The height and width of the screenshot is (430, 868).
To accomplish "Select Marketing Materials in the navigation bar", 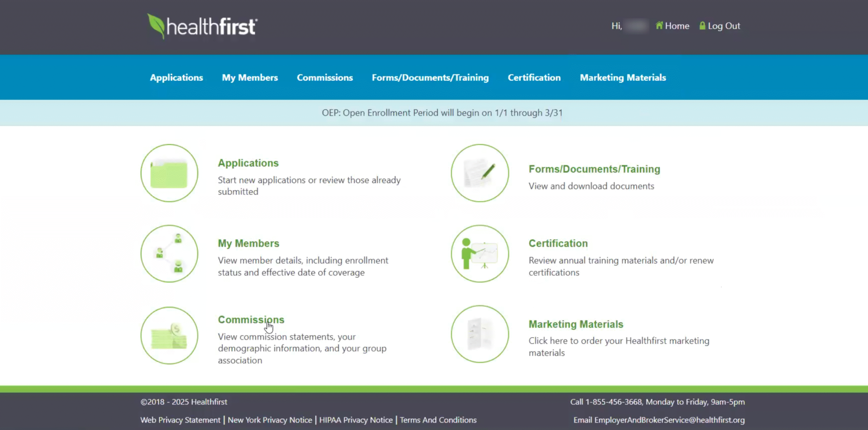I will (x=623, y=78).
